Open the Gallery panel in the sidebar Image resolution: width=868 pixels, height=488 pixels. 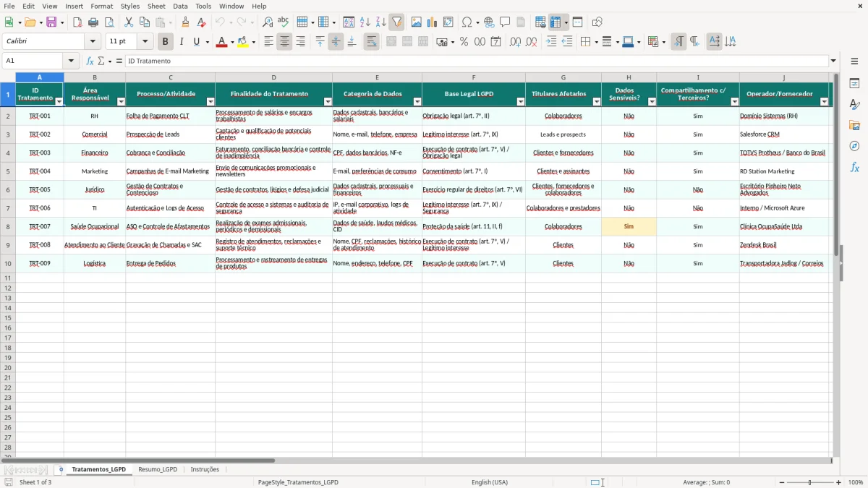pos(854,126)
